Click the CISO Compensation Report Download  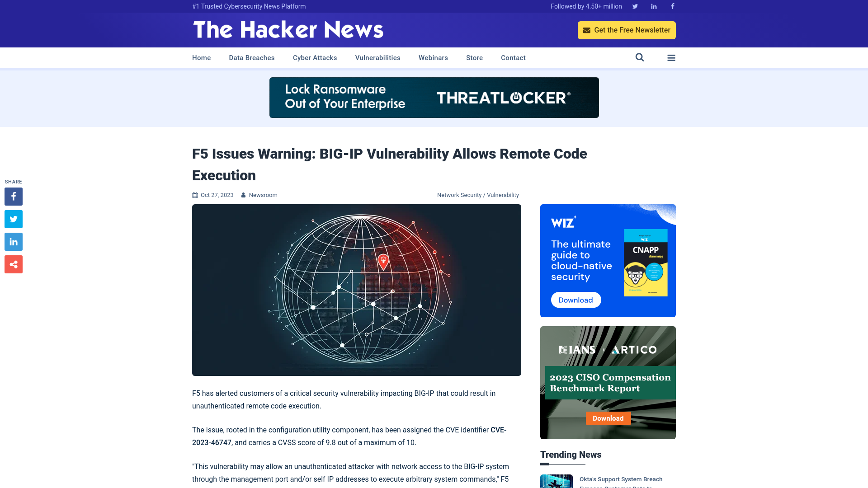pos(608,418)
